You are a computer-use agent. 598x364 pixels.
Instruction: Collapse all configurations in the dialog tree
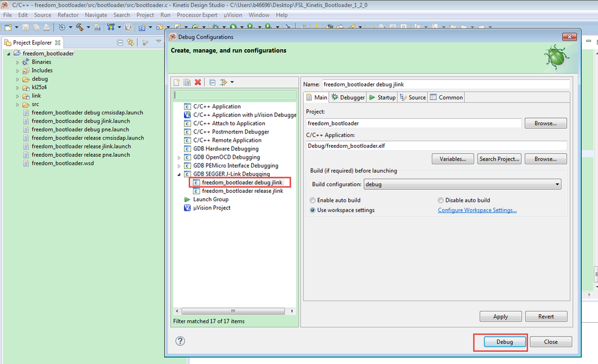point(213,83)
